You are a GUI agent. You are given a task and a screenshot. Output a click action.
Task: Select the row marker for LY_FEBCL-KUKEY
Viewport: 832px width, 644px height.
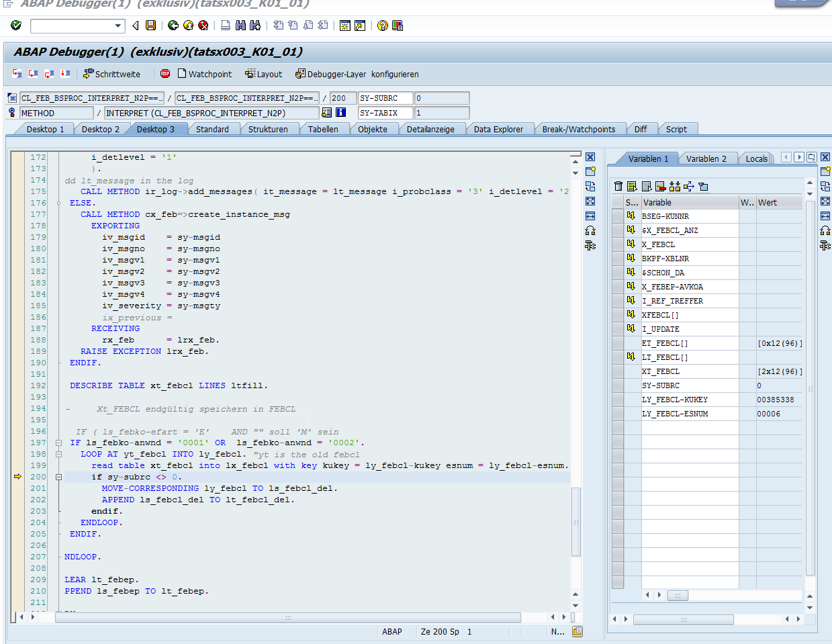pyautogui.click(x=618, y=400)
